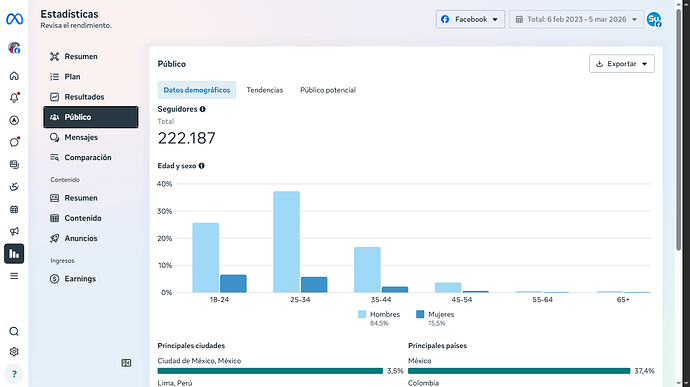The image size is (690, 387).
Task: Click the Mujeres legend swatch
Action: click(420, 314)
